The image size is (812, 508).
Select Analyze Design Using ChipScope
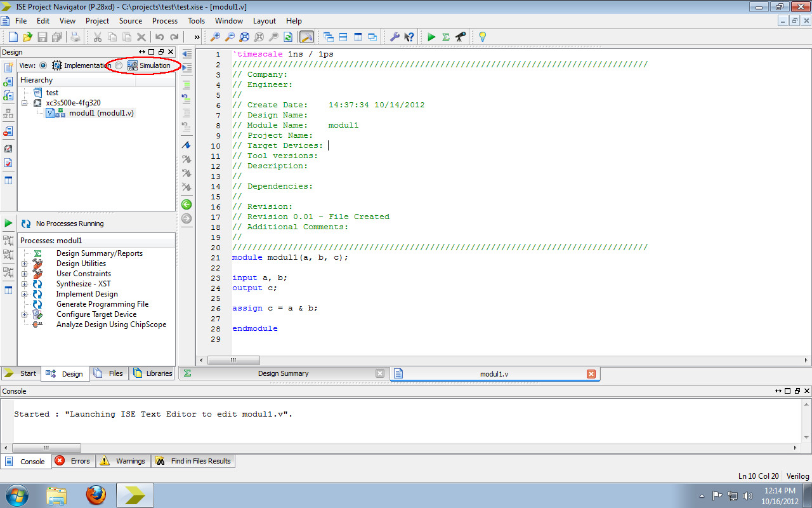[112, 324]
